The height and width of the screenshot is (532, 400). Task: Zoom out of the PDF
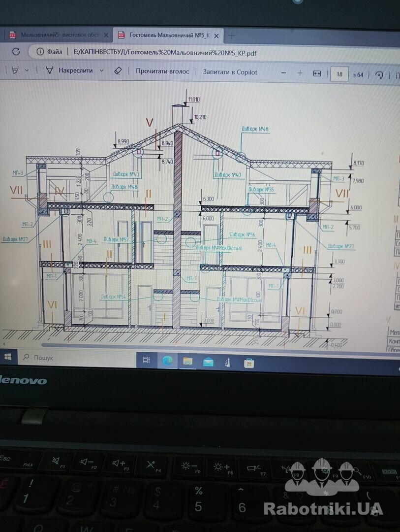coord(284,73)
